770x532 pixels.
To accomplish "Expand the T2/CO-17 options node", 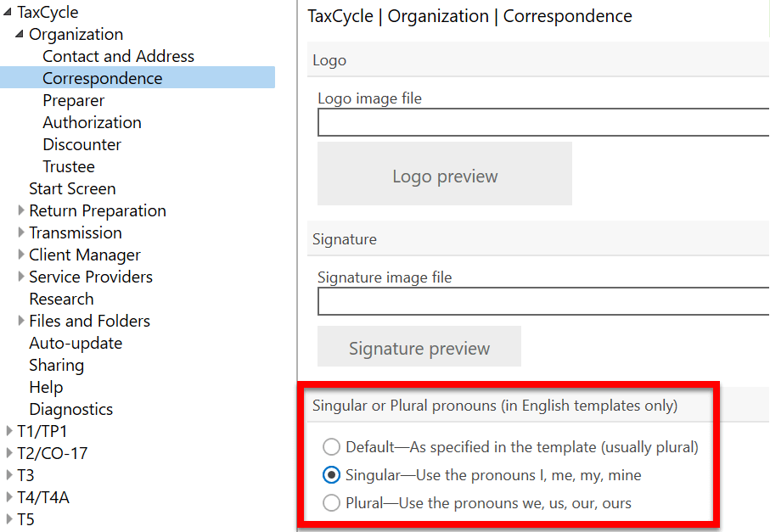I will point(9,453).
